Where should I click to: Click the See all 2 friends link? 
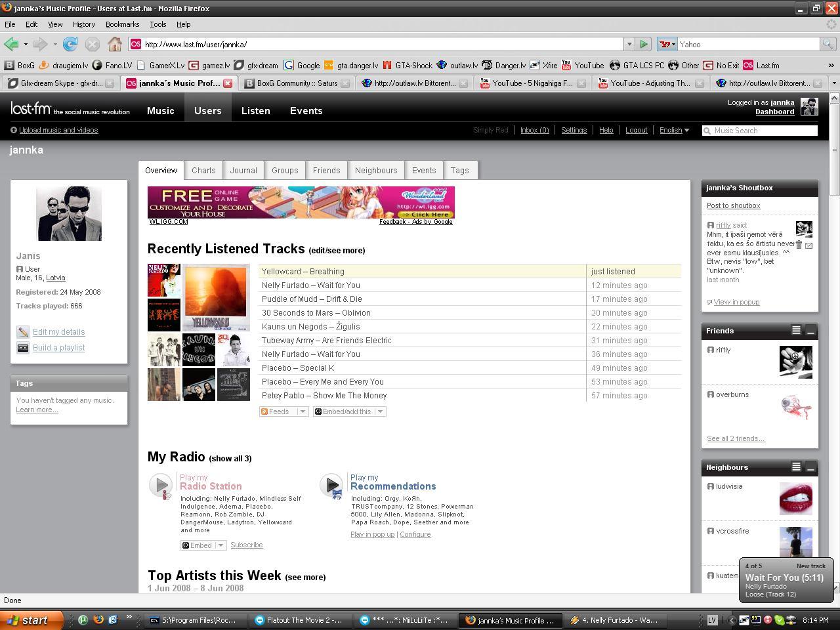click(736, 438)
